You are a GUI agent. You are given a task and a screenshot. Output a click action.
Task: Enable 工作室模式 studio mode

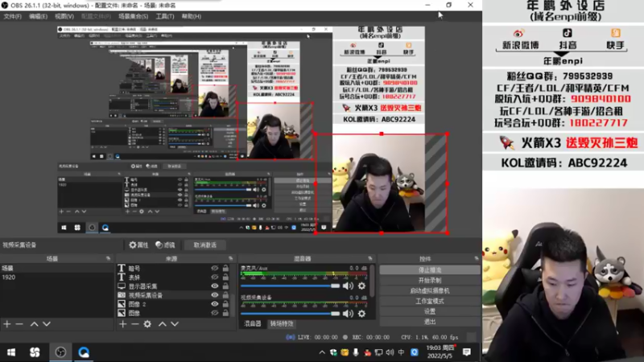pos(430,301)
